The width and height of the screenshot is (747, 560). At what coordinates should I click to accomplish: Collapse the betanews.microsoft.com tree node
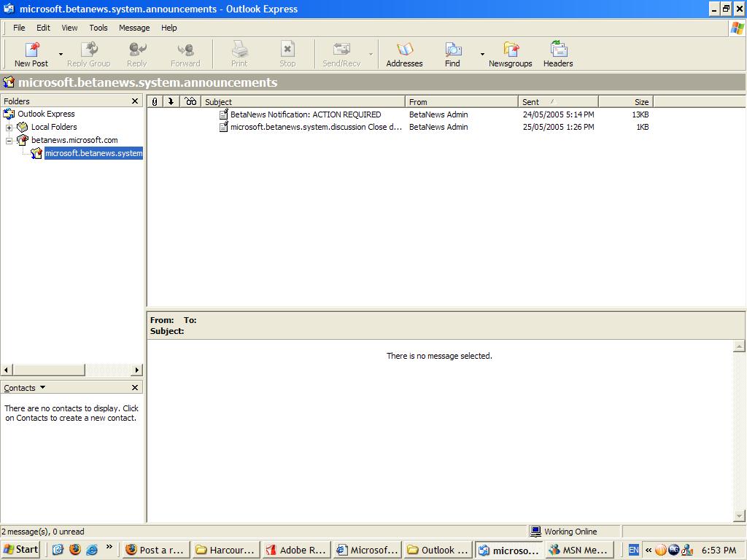9,141
